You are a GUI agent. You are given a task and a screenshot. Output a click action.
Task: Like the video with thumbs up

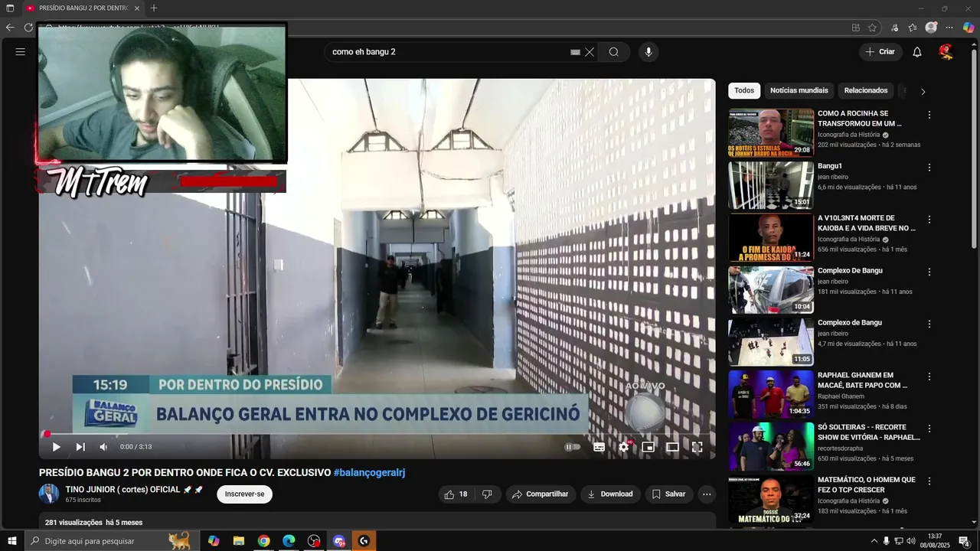point(456,494)
